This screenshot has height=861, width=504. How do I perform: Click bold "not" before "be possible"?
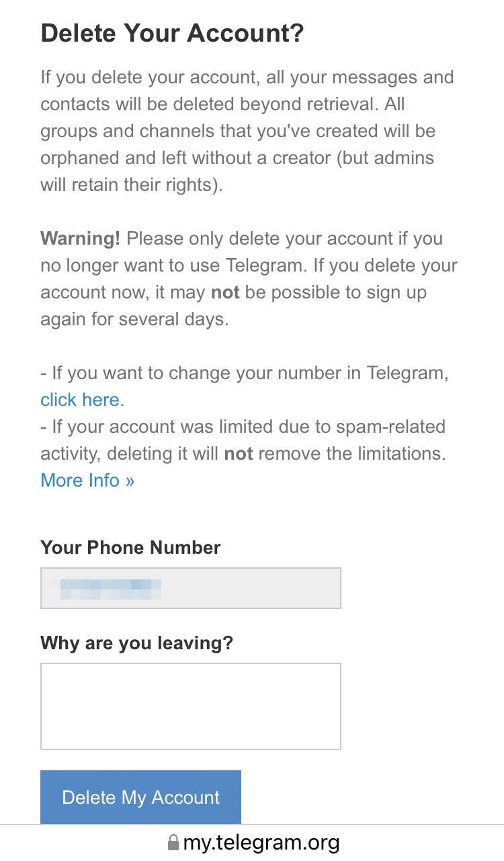tap(225, 292)
